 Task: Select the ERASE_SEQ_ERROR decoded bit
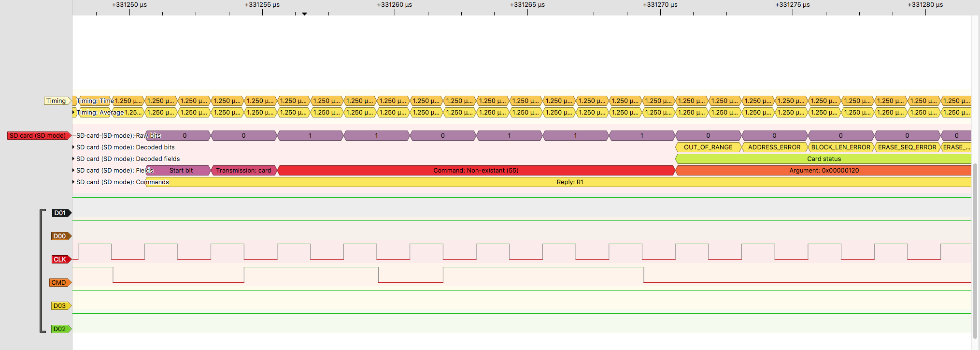(907, 147)
